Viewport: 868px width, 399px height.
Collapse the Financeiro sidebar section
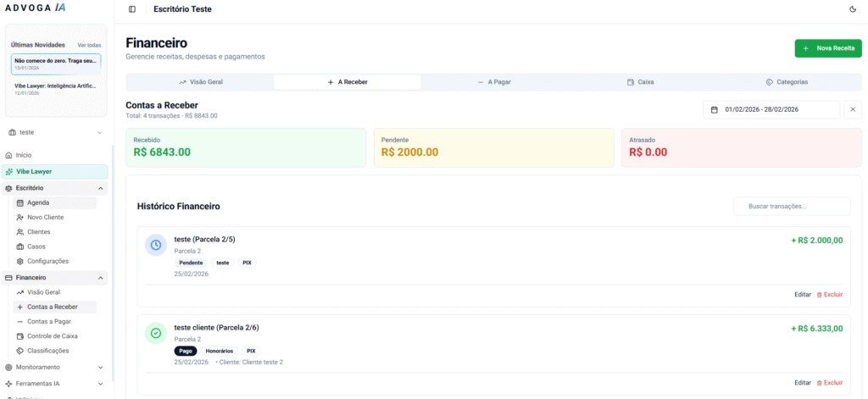(101, 278)
